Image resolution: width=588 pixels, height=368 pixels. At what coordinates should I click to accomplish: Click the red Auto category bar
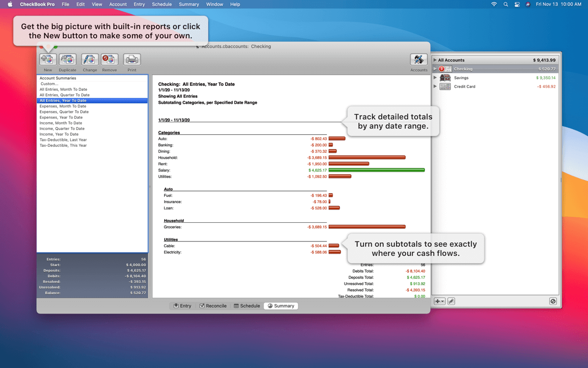pyautogui.click(x=337, y=138)
